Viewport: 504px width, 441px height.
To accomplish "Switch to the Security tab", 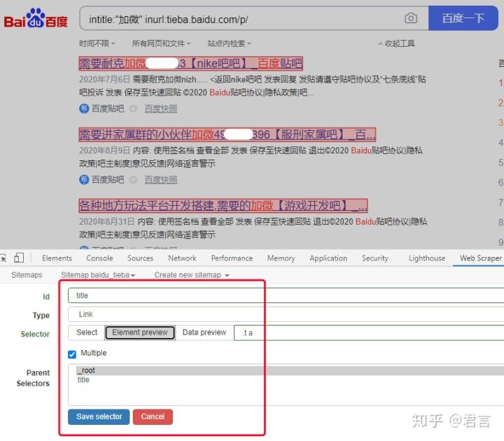I will pyautogui.click(x=374, y=258).
